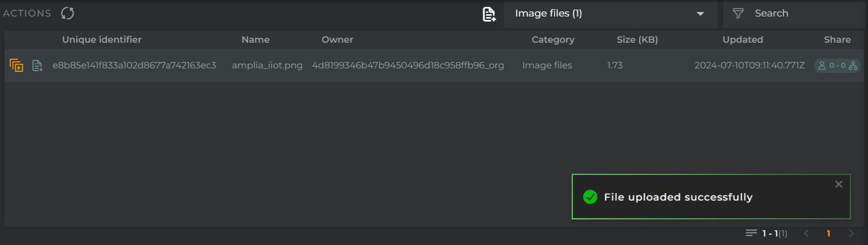868x245 pixels.
Task: Click the green success checkmark icon
Action: [590, 197]
